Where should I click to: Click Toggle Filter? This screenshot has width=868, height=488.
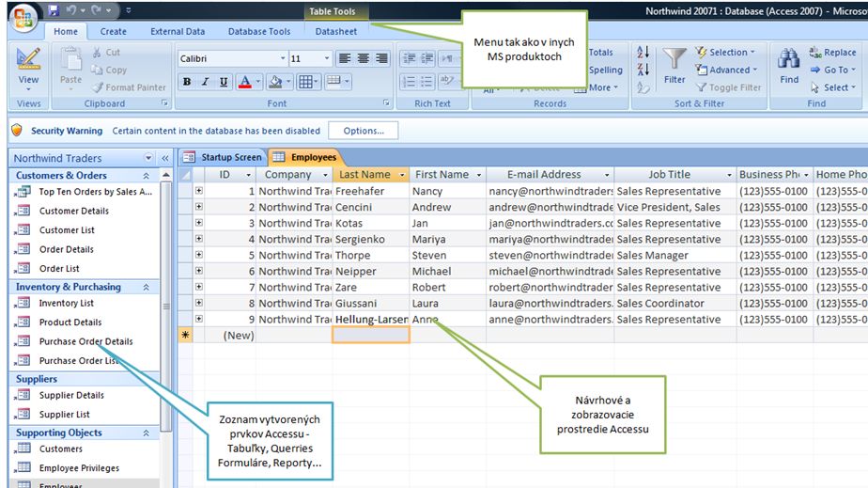click(x=729, y=87)
